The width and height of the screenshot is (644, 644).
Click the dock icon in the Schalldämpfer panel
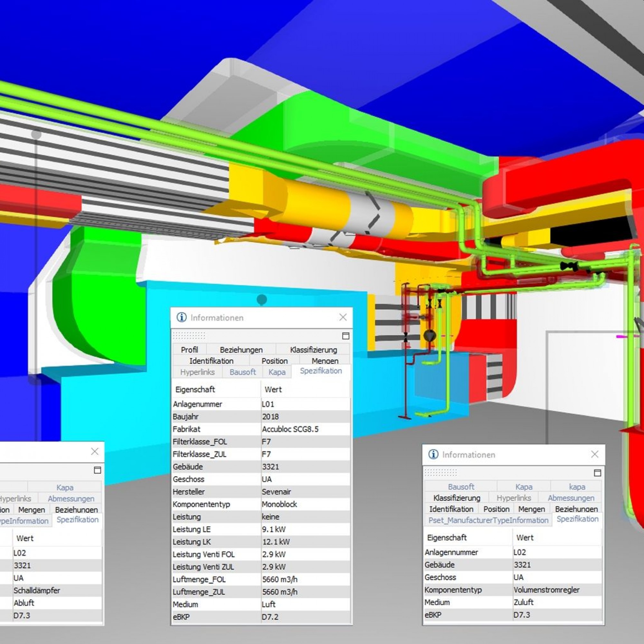pyautogui.click(x=97, y=470)
